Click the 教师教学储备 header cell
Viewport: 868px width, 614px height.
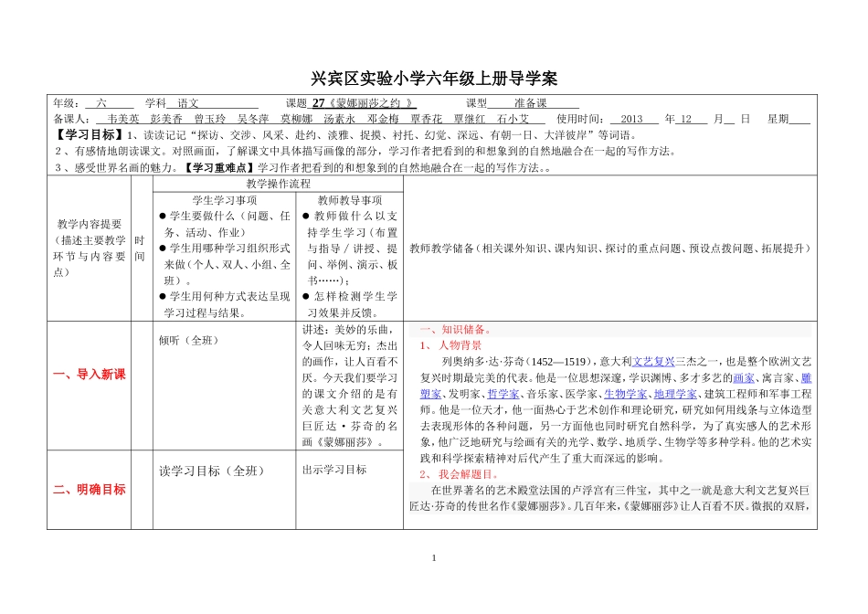(610, 249)
